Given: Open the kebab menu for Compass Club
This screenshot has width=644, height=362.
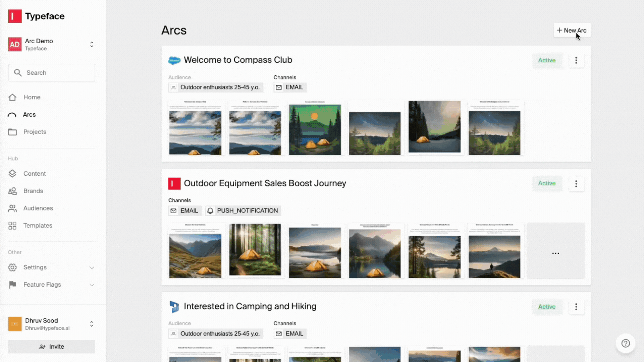Looking at the screenshot, I should pos(576,60).
